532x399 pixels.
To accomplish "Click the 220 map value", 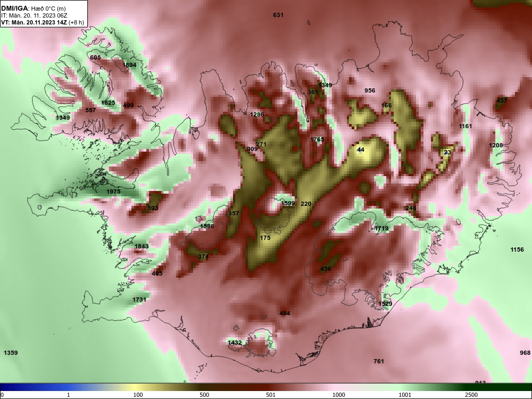I will click(x=306, y=204).
